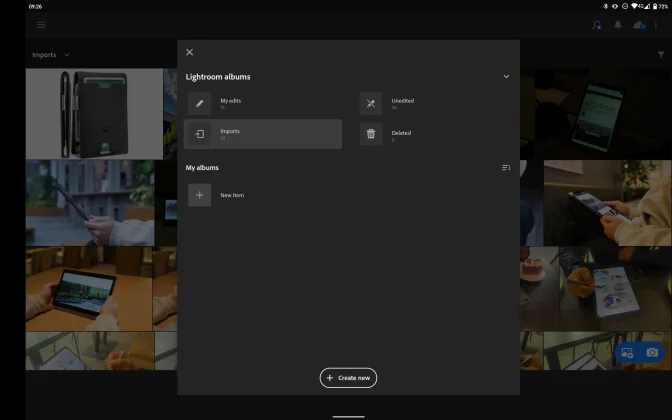Click the Lightroom albums heading
Screen dimensions: 672x420
point(218,77)
